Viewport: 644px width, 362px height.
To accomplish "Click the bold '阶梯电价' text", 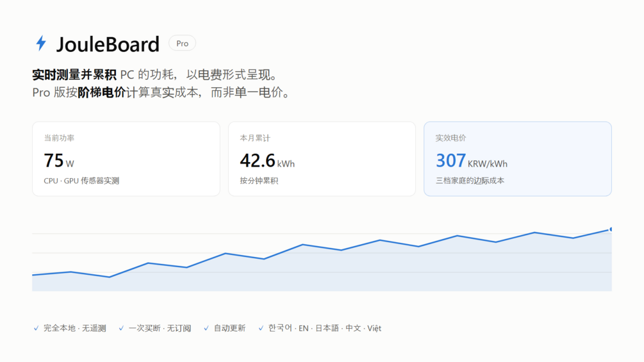I will [x=101, y=92].
